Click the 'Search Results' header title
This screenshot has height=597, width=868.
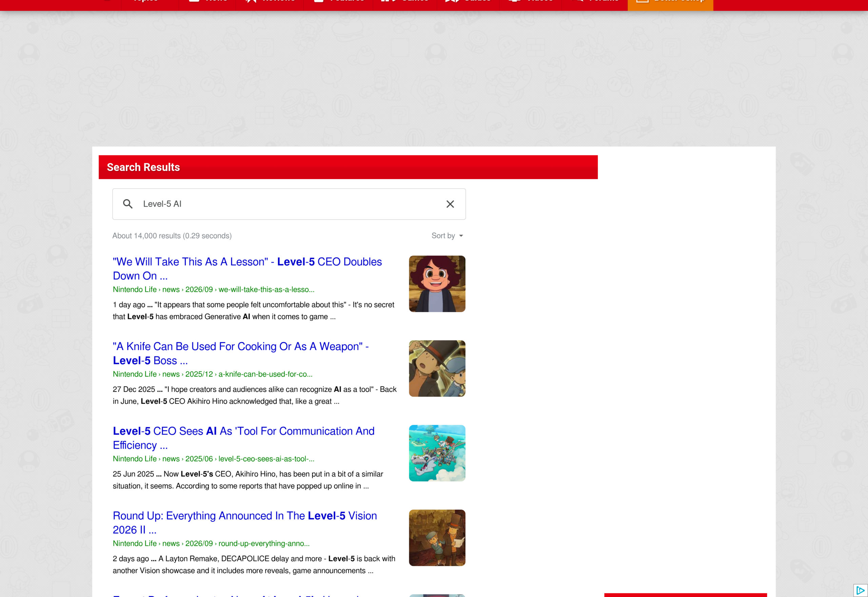pos(143,167)
